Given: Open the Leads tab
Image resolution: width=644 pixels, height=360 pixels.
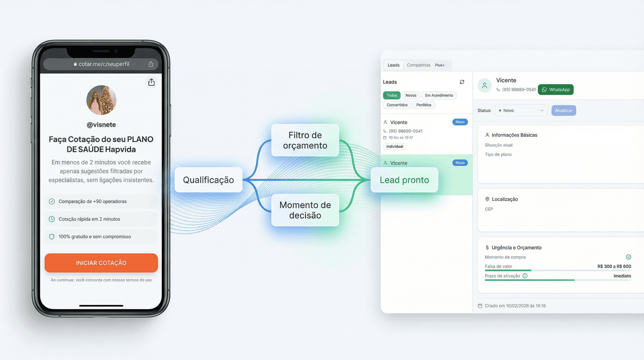Looking at the screenshot, I should 393,65.
